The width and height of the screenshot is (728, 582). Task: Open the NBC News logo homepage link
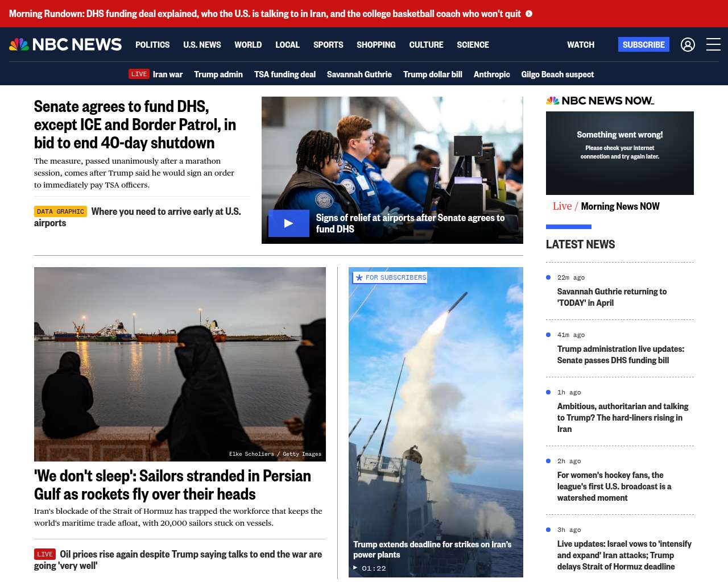click(65, 44)
